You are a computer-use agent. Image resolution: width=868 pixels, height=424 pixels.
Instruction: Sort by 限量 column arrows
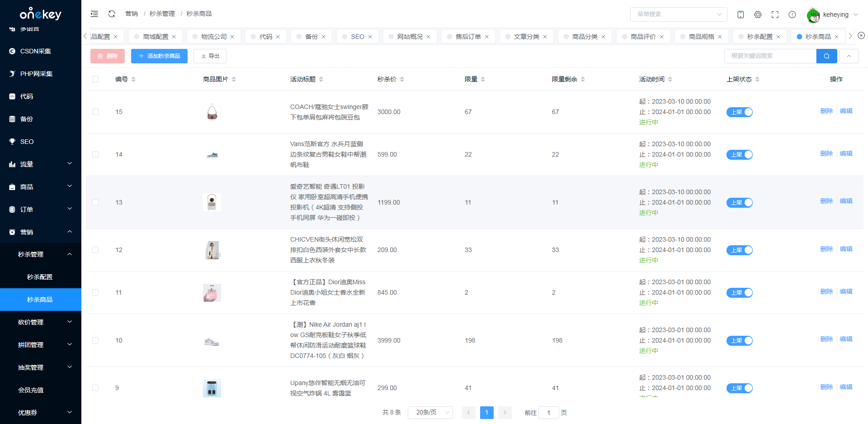tap(483, 79)
